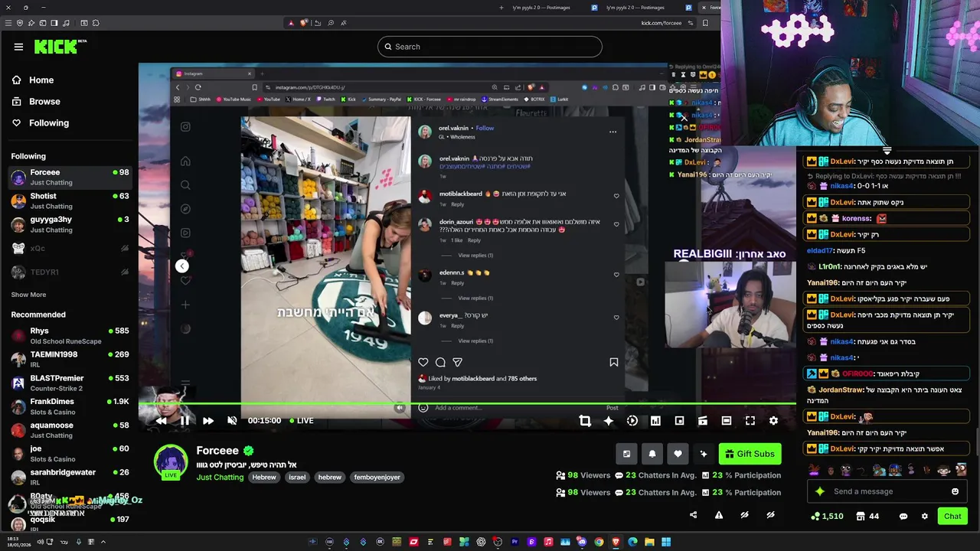Click the sparkle icon in player controls
Screen dimensions: 980x551
point(609,421)
